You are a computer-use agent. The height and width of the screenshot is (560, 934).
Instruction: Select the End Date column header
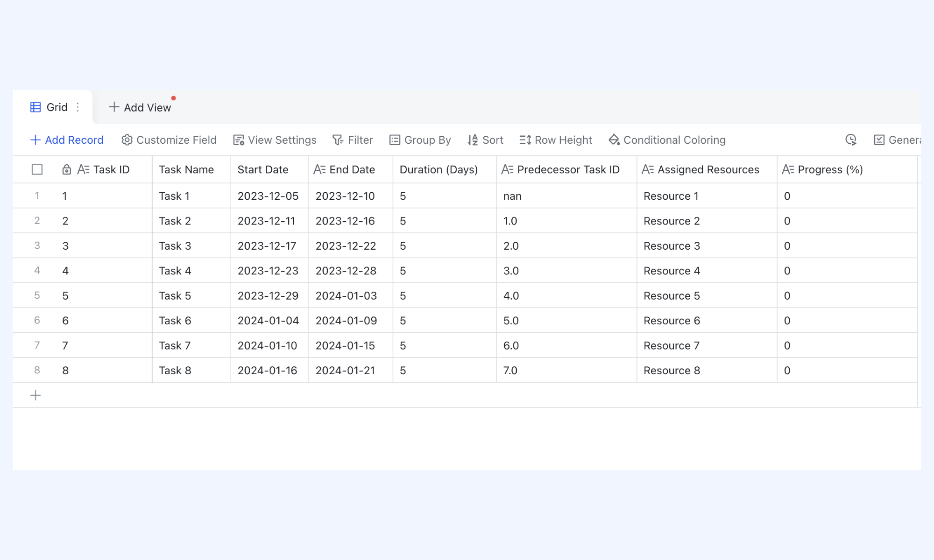[x=351, y=169]
